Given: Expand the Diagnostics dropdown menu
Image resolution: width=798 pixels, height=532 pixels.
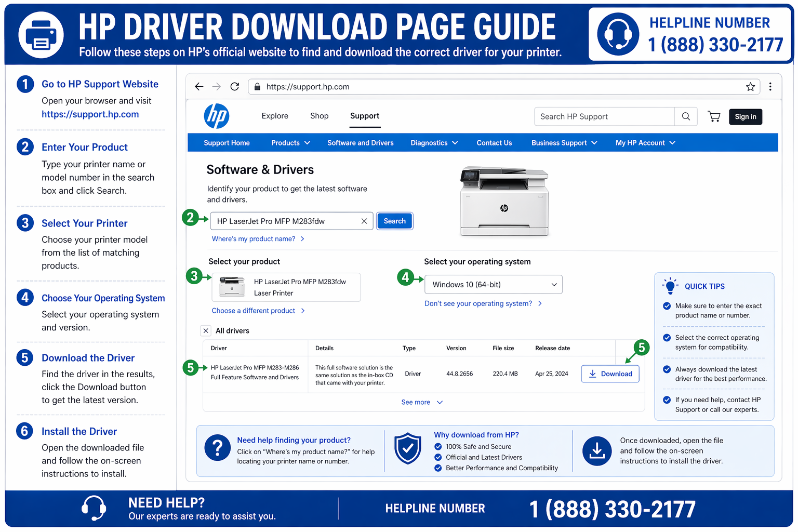Looking at the screenshot, I should [x=434, y=143].
